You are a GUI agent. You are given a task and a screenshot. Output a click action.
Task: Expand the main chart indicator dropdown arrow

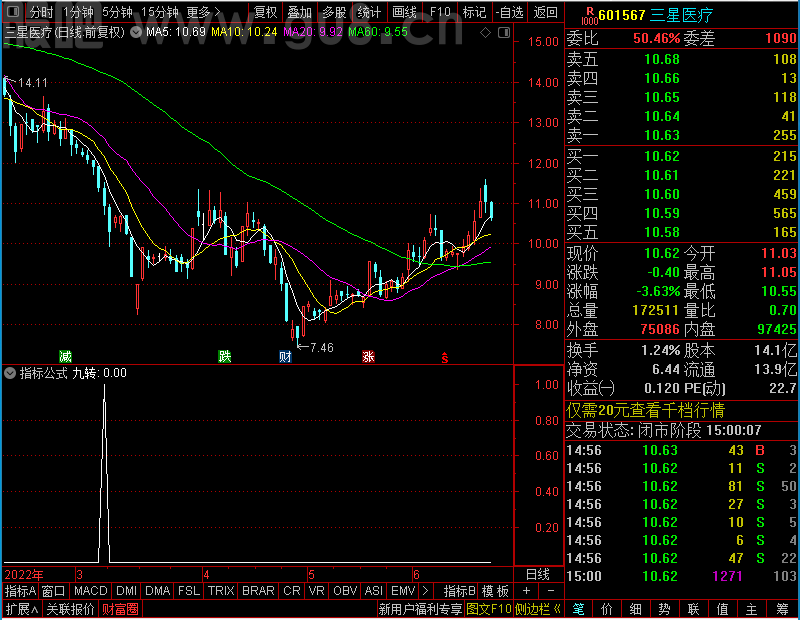pyautogui.click(x=136, y=33)
